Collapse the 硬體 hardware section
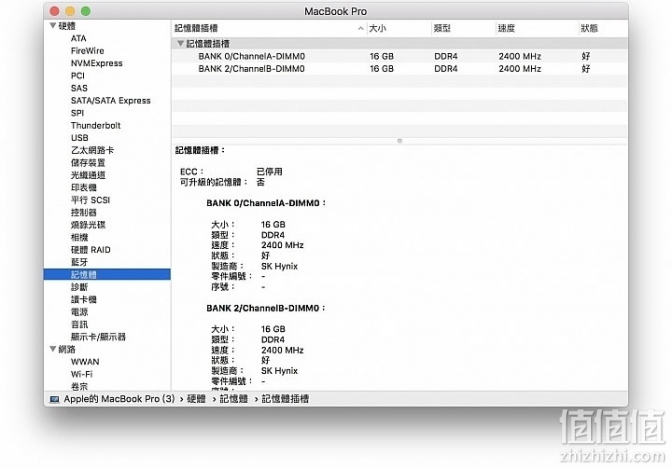This screenshot has height=469, width=672. click(x=52, y=26)
